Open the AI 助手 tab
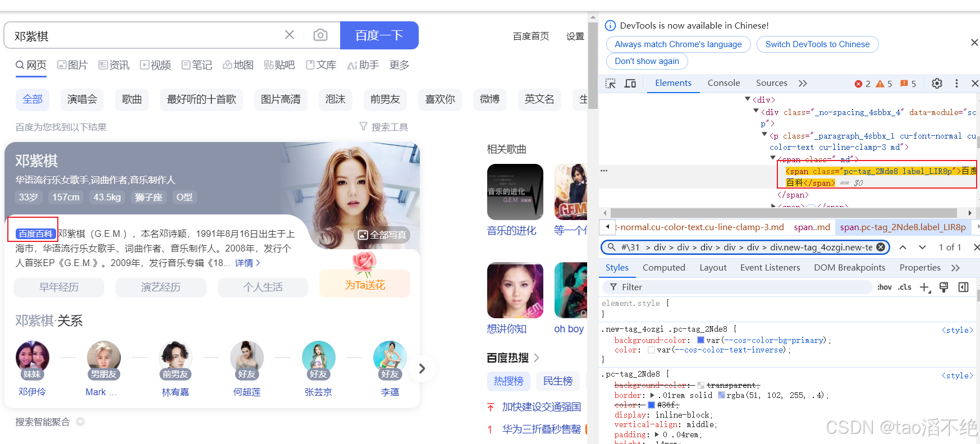The height and width of the screenshot is (444, 980). (363, 65)
